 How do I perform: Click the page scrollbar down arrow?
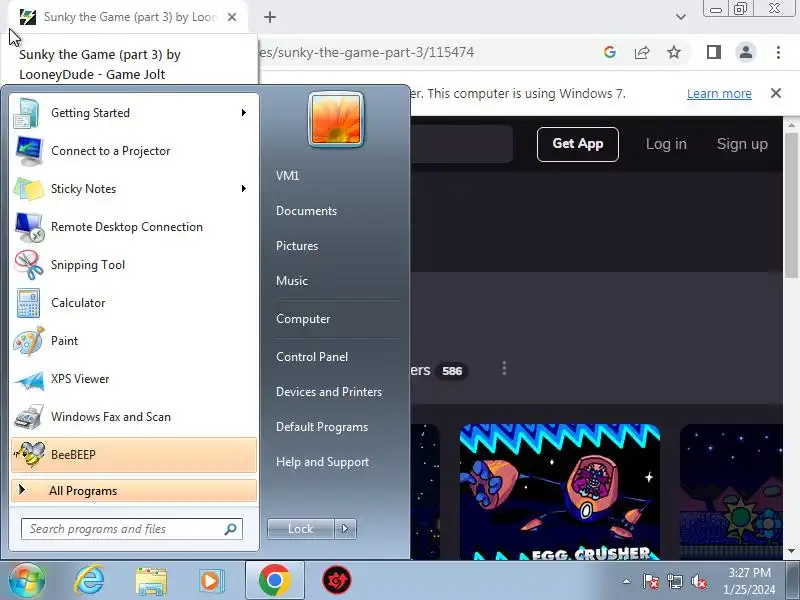pyautogui.click(x=791, y=551)
